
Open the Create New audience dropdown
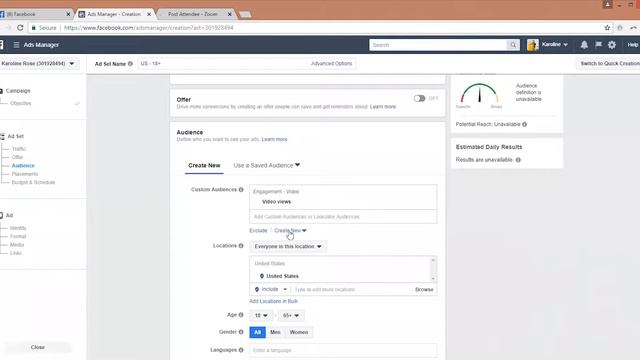[x=290, y=231]
